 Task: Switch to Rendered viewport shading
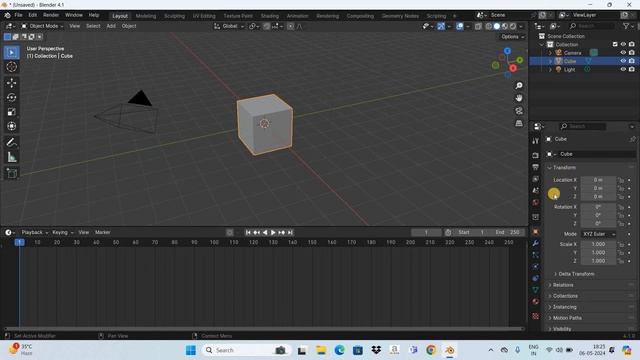tap(513, 26)
